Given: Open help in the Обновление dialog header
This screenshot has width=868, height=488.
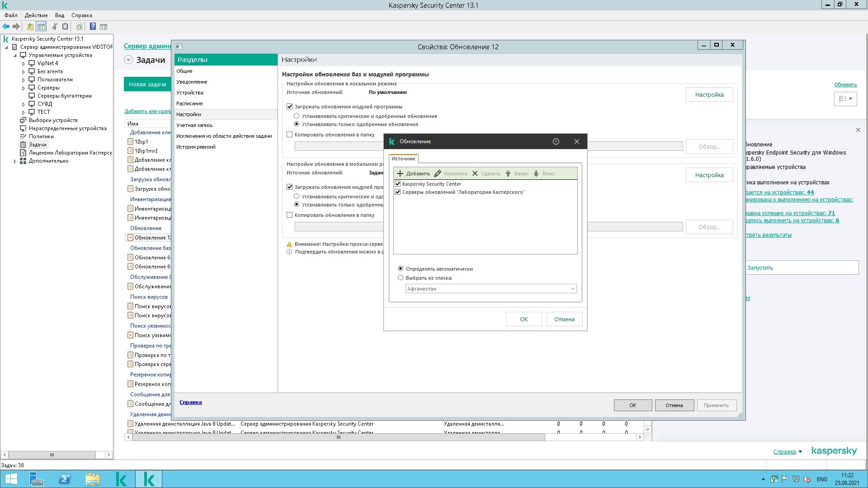Looking at the screenshot, I should (x=556, y=141).
